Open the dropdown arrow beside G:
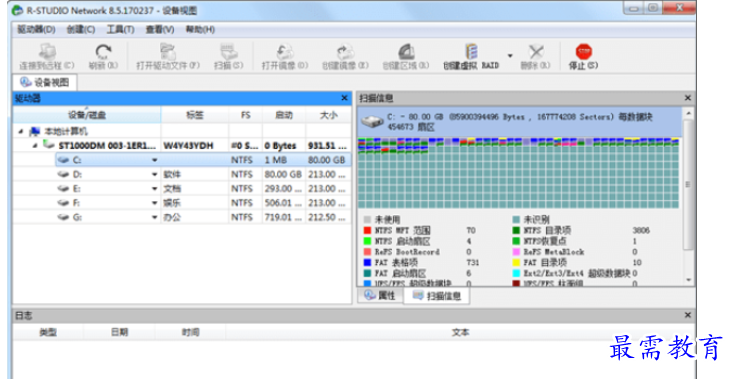 point(154,217)
